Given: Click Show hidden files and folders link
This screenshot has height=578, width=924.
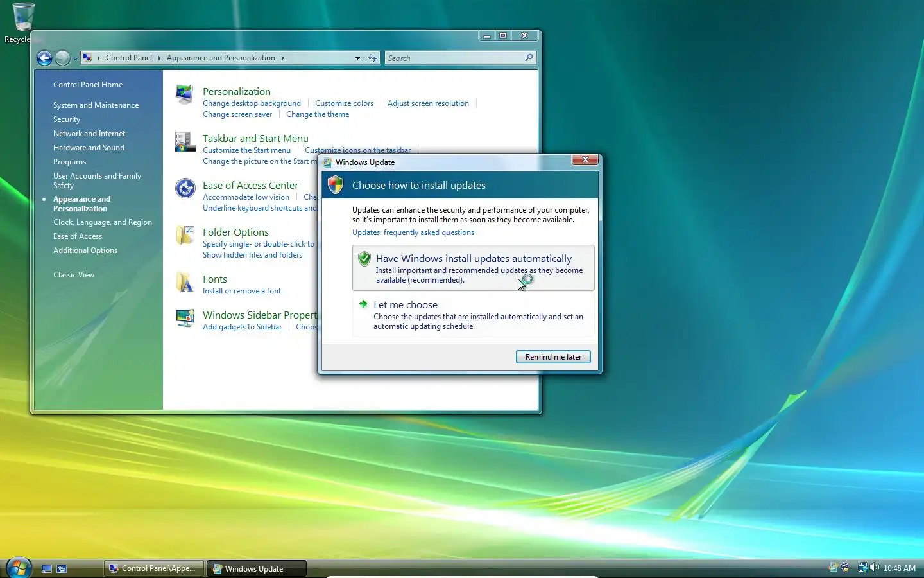Looking at the screenshot, I should (x=252, y=255).
